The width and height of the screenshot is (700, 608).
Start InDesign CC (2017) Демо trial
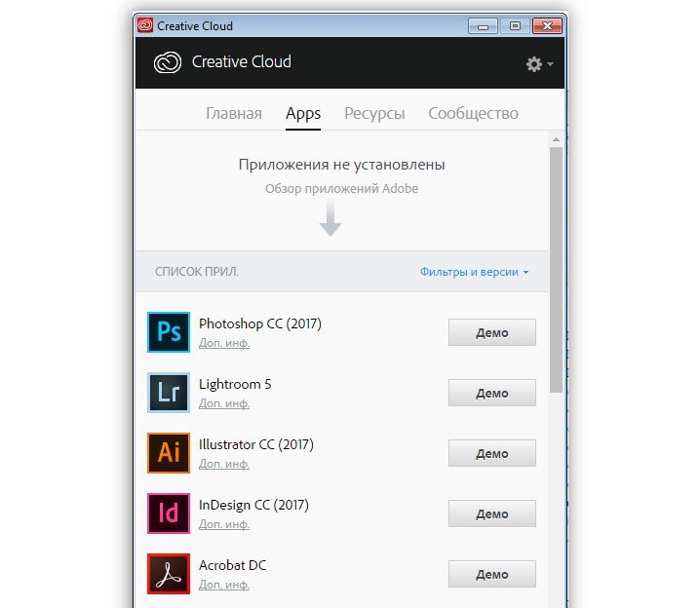(x=492, y=513)
